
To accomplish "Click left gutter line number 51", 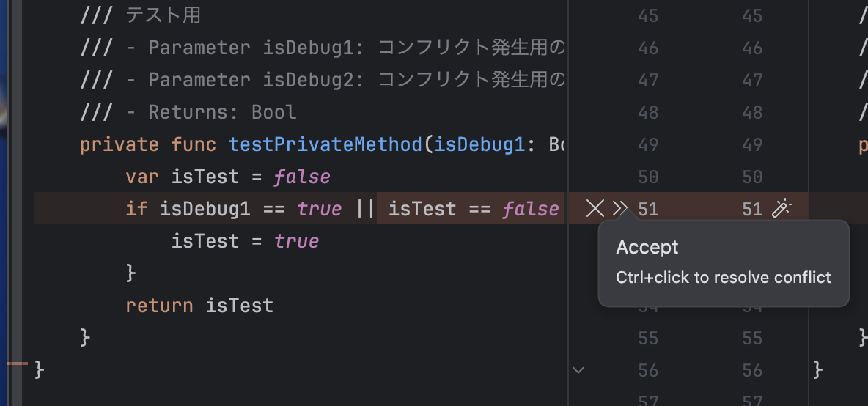I will (648, 210).
